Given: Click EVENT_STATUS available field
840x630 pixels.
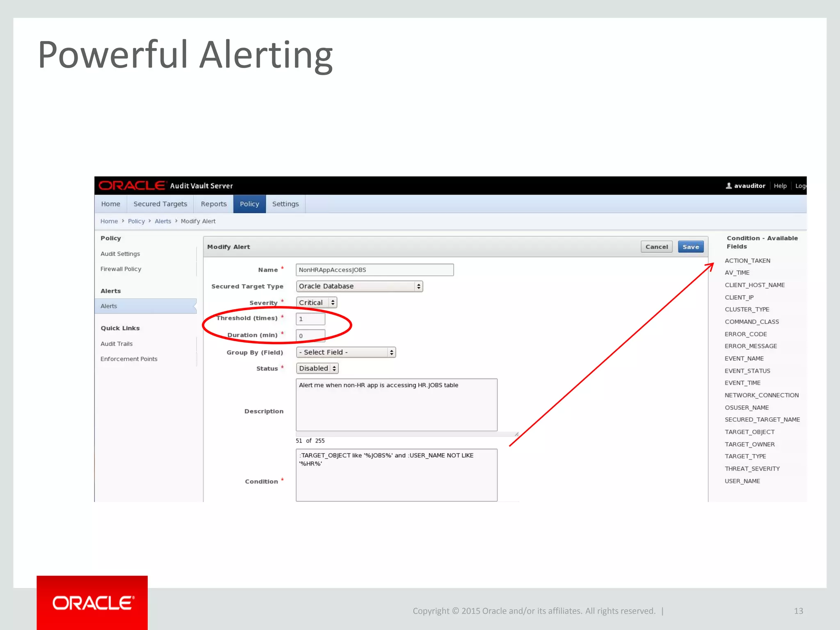Looking at the screenshot, I should pos(747,371).
